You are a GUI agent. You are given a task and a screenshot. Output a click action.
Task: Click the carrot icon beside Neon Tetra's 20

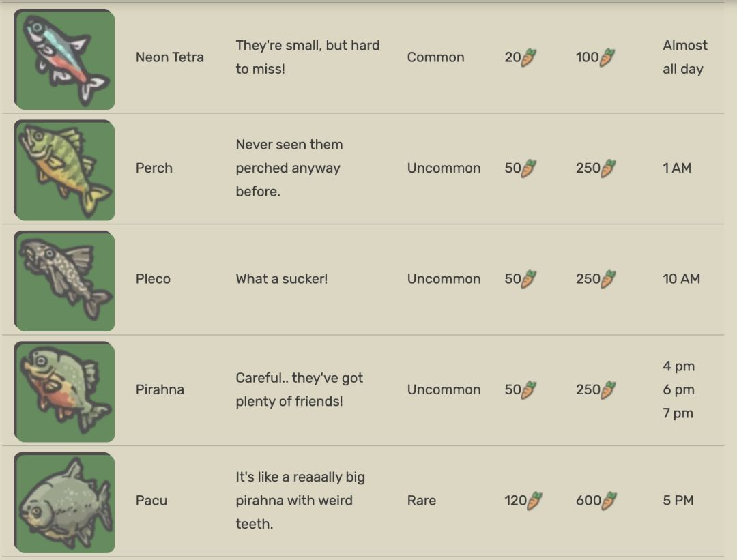(529, 58)
